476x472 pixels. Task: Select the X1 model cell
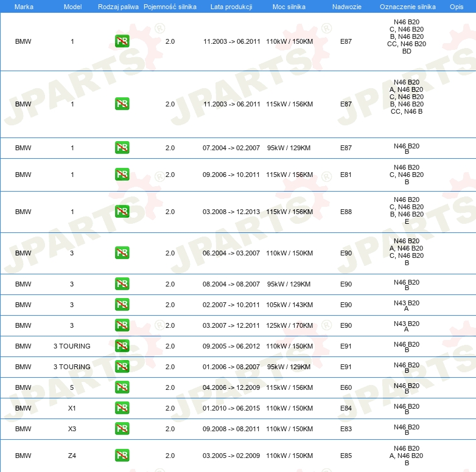click(72, 408)
